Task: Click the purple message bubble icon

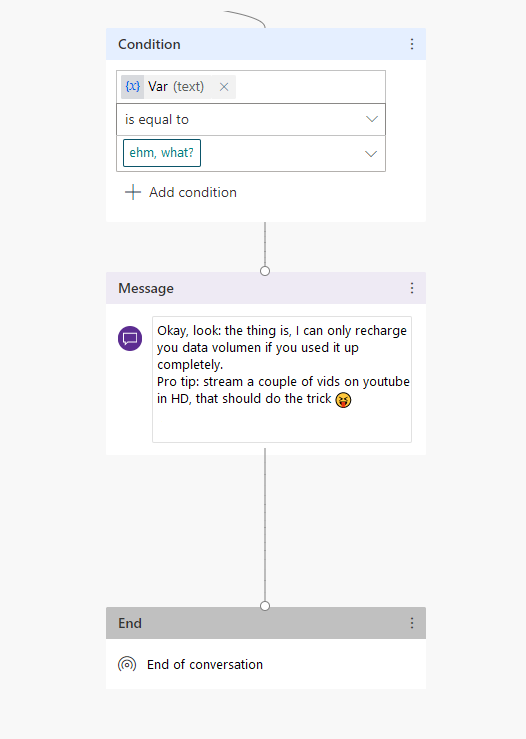Action: click(x=130, y=338)
